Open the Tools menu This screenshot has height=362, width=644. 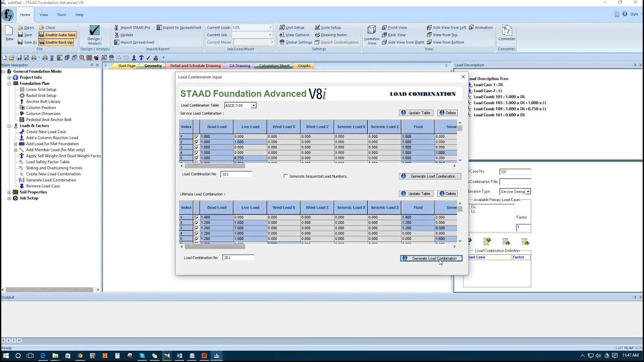tap(61, 15)
